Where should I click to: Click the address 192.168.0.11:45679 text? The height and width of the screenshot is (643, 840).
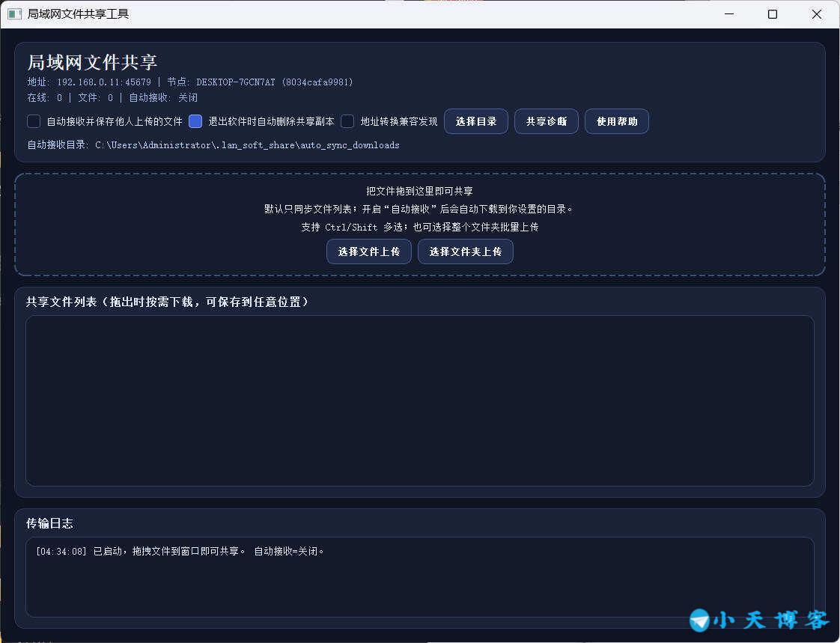(x=103, y=82)
